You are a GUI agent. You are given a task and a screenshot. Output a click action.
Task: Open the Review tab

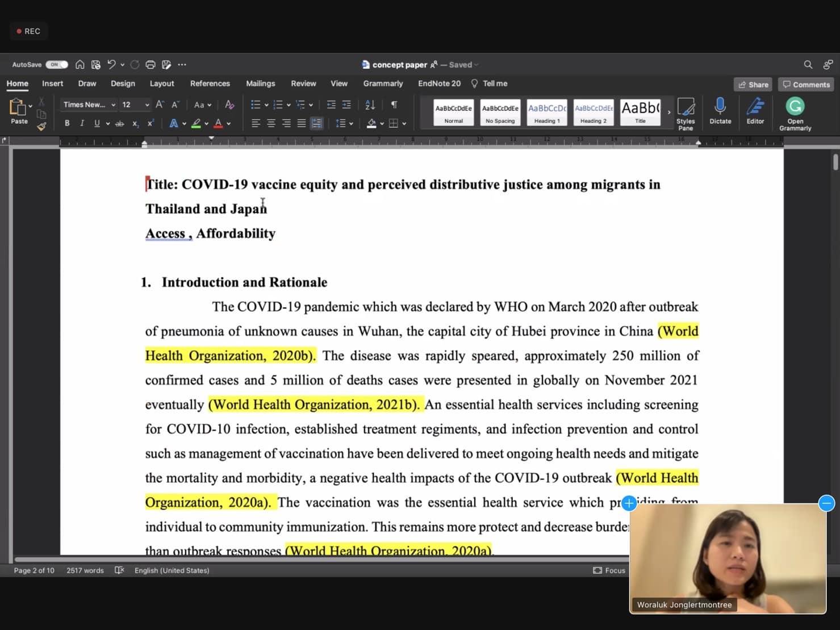303,84
